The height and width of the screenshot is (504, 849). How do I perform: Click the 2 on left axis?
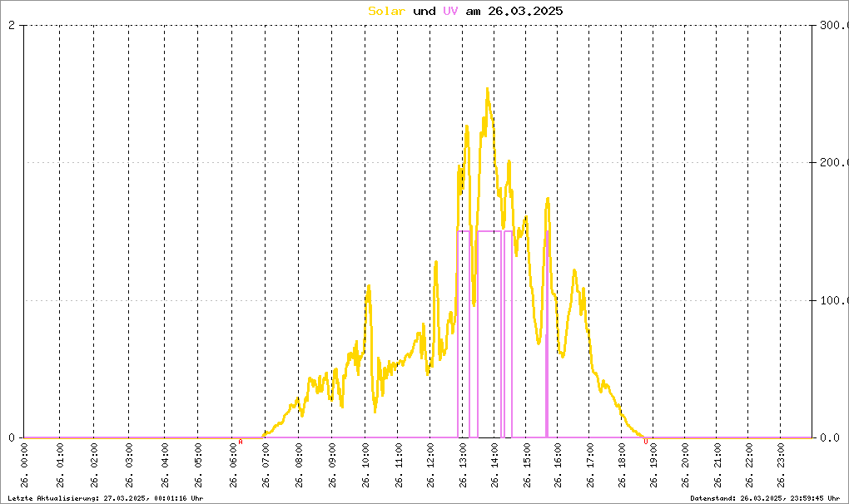click(12, 26)
